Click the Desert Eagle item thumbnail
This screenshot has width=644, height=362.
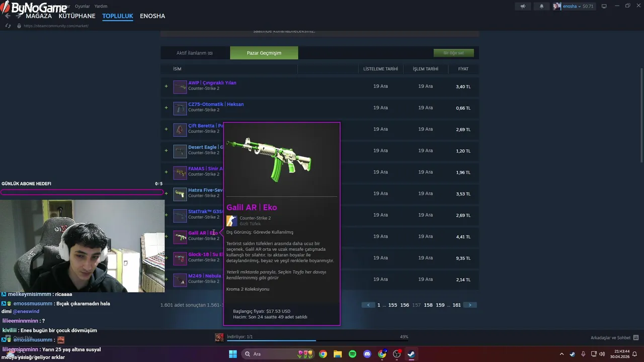click(x=180, y=151)
